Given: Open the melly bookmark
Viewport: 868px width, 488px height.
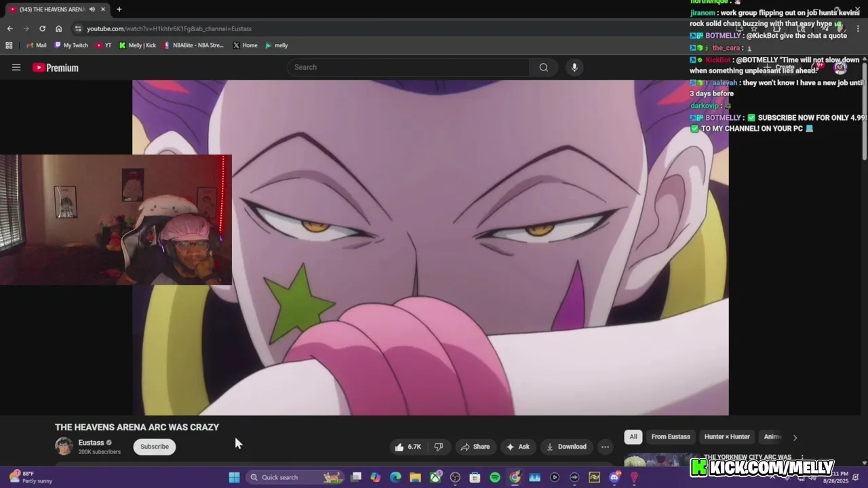Looking at the screenshot, I should [x=277, y=45].
